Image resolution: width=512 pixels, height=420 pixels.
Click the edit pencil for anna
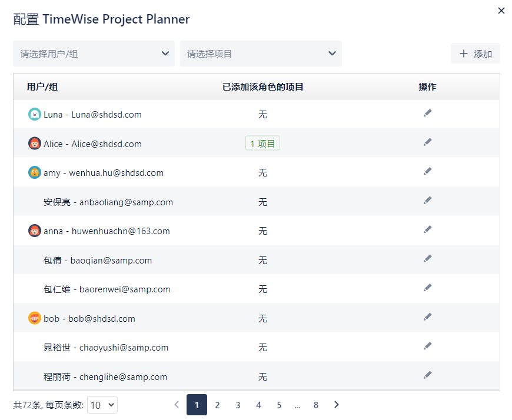click(427, 229)
